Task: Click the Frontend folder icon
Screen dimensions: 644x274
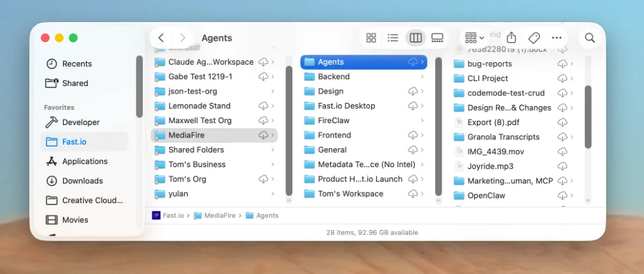Action: tap(309, 135)
